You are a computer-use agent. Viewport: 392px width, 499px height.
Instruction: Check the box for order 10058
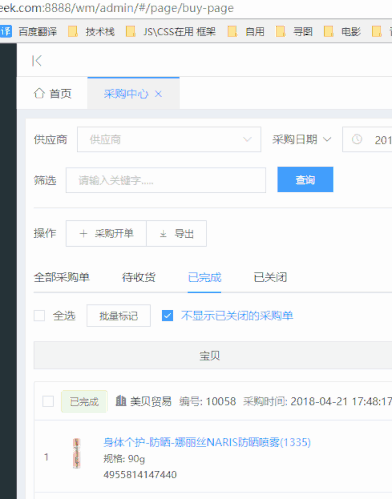point(48,401)
